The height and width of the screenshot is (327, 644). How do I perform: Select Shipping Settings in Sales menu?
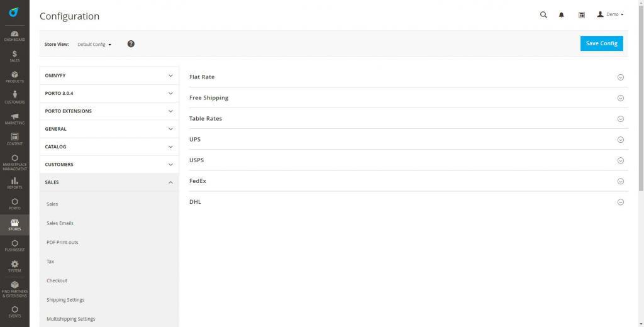pyautogui.click(x=65, y=300)
